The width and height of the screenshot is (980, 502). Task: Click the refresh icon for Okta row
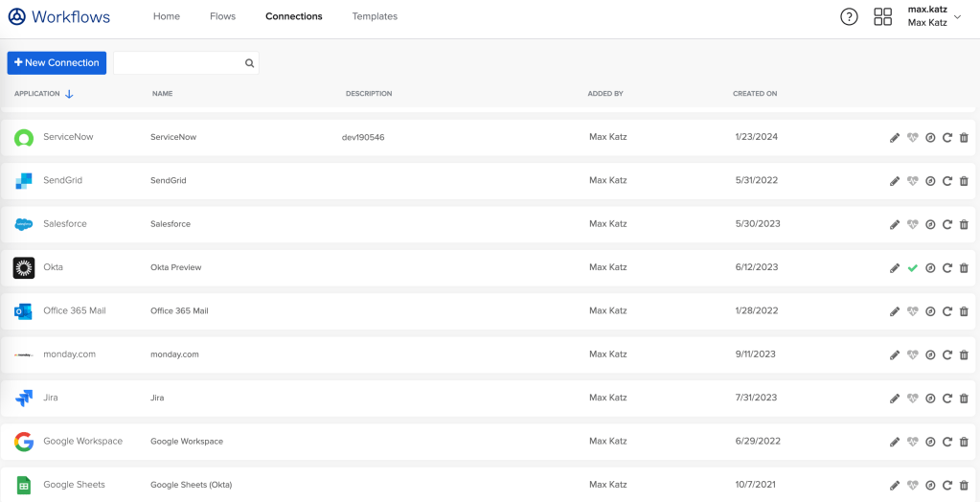coord(946,268)
